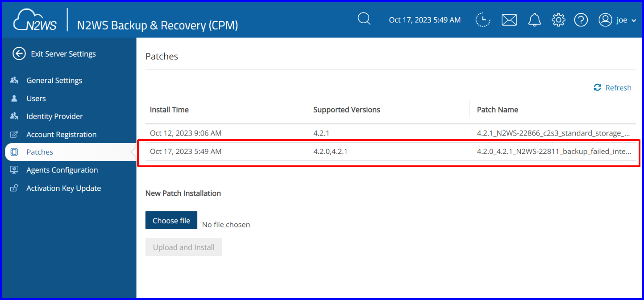Click the N2WS Backup & Recovery (CPM) title
Screen dimensions: 644x300
pos(158,25)
